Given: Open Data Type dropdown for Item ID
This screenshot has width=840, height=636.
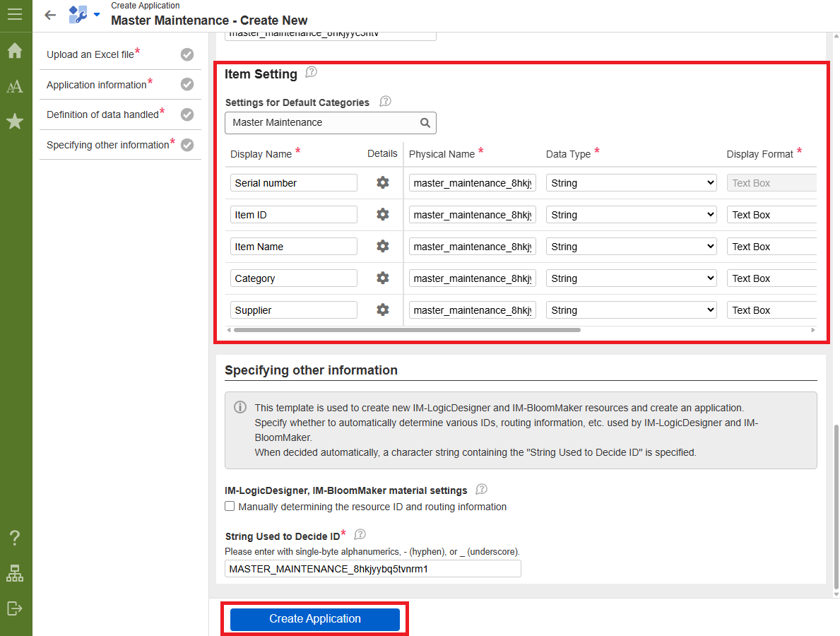Looking at the screenshot, I should click(631, 214).
